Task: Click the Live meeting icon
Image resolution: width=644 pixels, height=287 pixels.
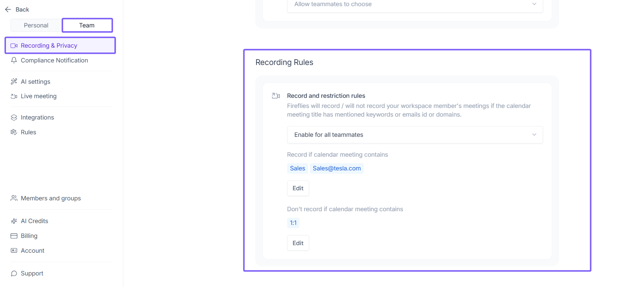Action: click(14, 96)
